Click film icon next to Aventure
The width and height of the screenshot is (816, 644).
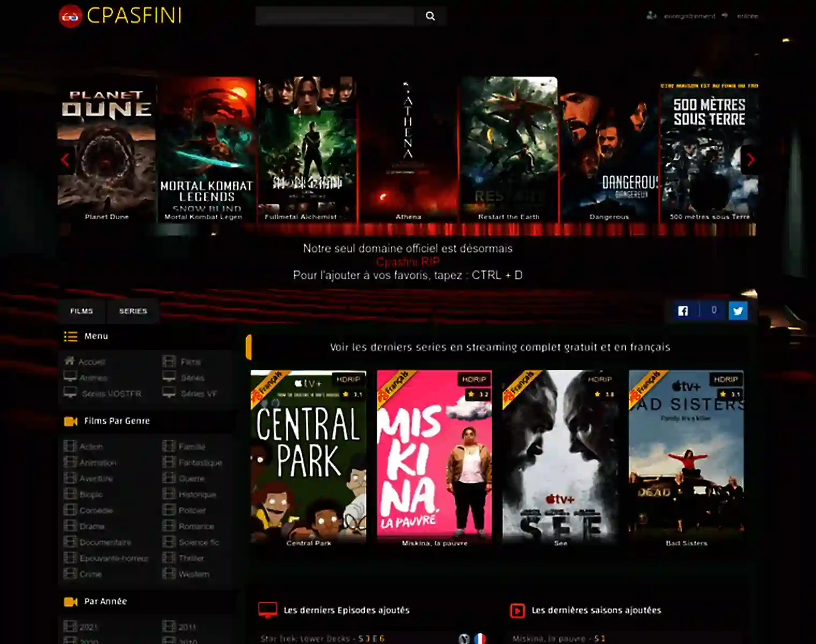point(70,478)
